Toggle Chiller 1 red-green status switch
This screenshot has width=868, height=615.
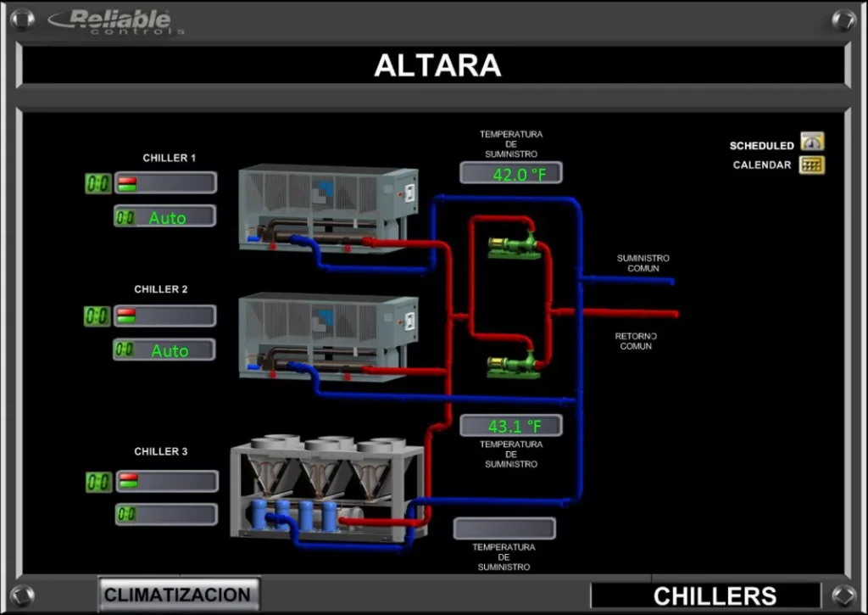click(x=127, y=183)
